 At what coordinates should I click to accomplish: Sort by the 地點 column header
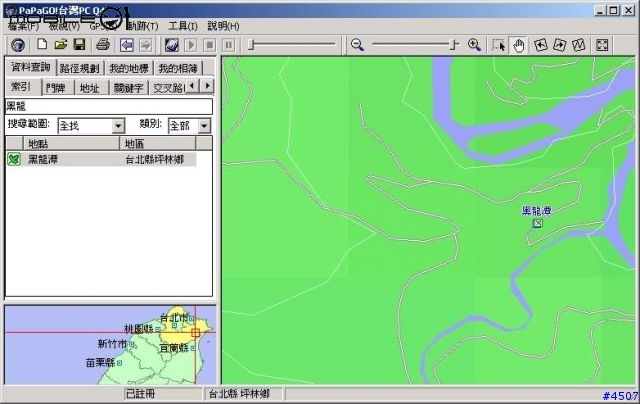71,144
